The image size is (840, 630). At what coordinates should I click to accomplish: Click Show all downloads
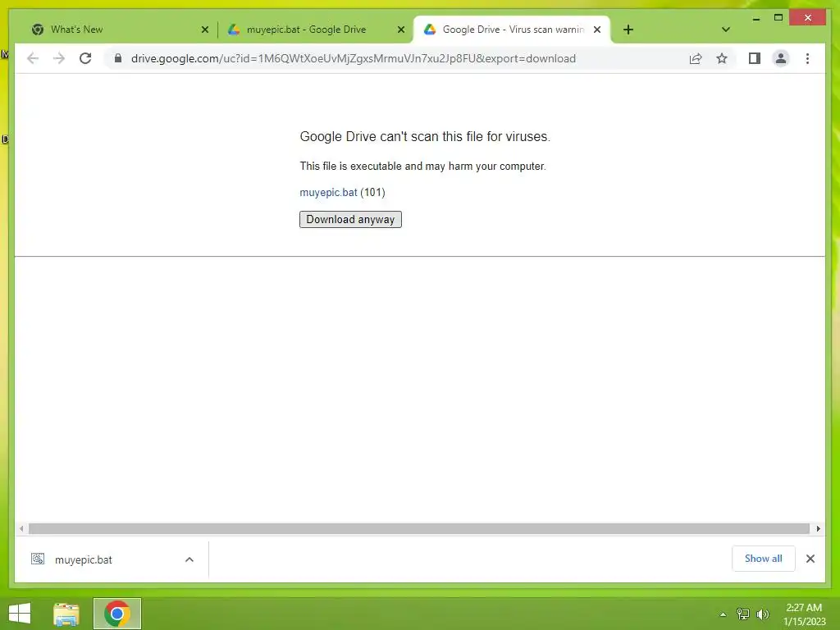coord(763,559)
